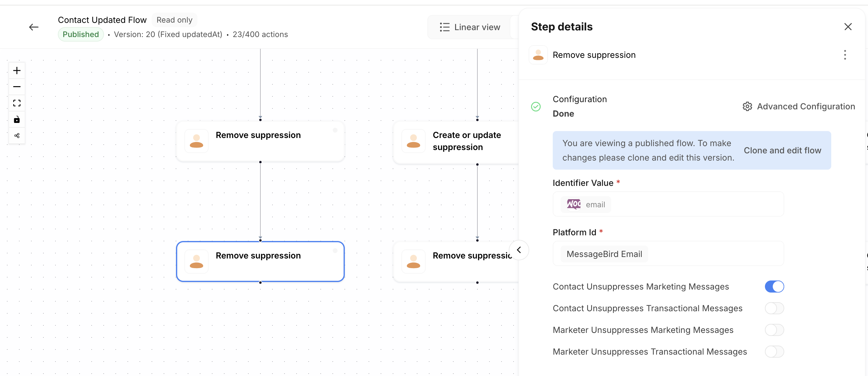868x376 pixels.
Task: Open the Platform Id dropdown field
Action: [x=668, y=254]
